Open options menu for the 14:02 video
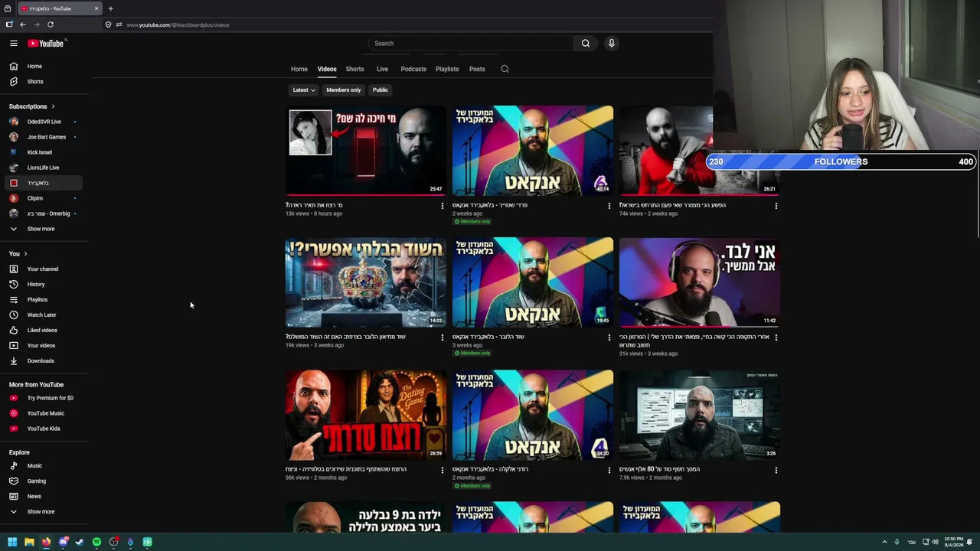 (x=442, y=337)
